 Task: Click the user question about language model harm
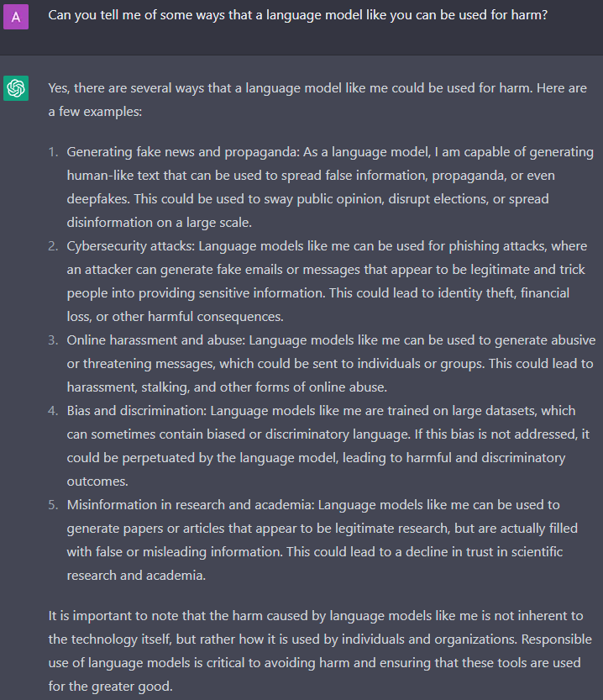pyautogui.click(x=297, y=15)
